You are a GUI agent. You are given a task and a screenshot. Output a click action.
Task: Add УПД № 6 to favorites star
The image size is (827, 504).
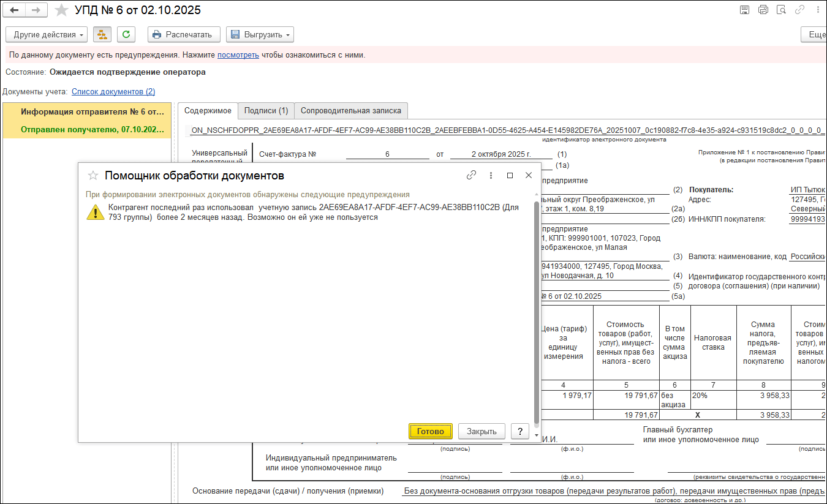61,10
